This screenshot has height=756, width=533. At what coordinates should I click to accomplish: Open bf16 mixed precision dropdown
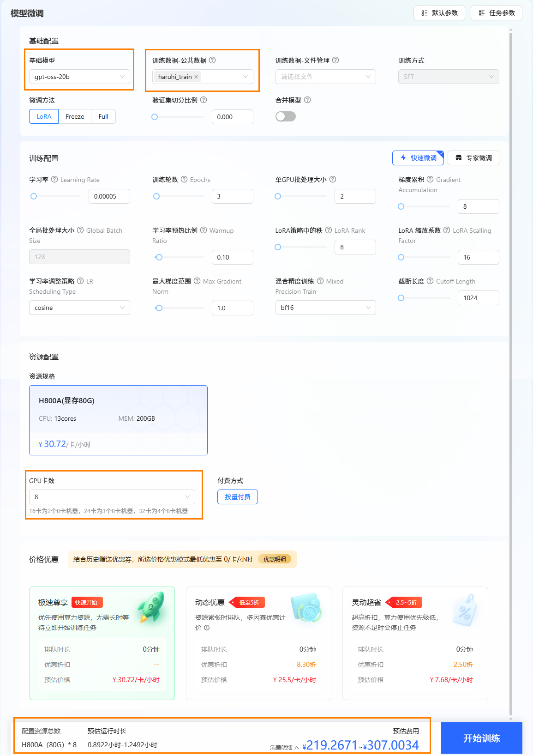326,308
